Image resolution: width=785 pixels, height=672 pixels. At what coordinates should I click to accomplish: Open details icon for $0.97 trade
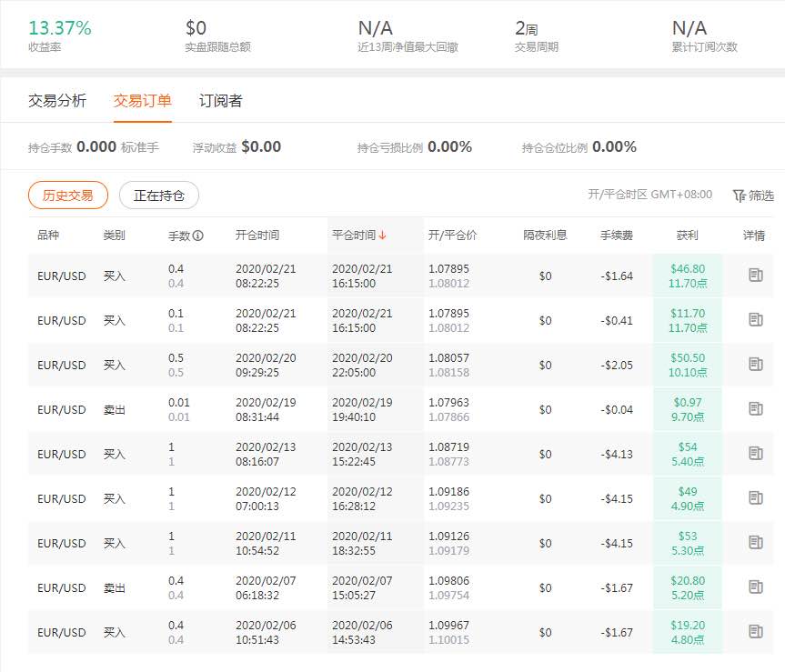click(x=756, y=408)
